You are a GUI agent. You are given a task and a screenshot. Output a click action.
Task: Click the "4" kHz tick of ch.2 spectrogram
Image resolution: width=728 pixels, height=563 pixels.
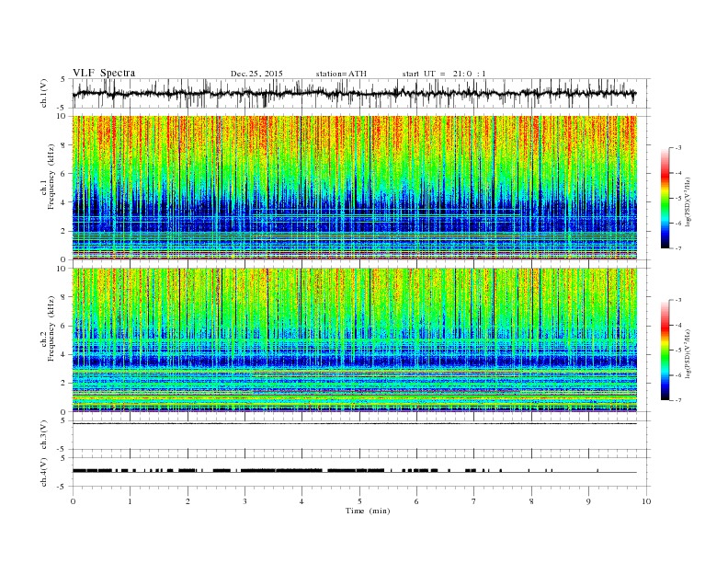[64, 354]
